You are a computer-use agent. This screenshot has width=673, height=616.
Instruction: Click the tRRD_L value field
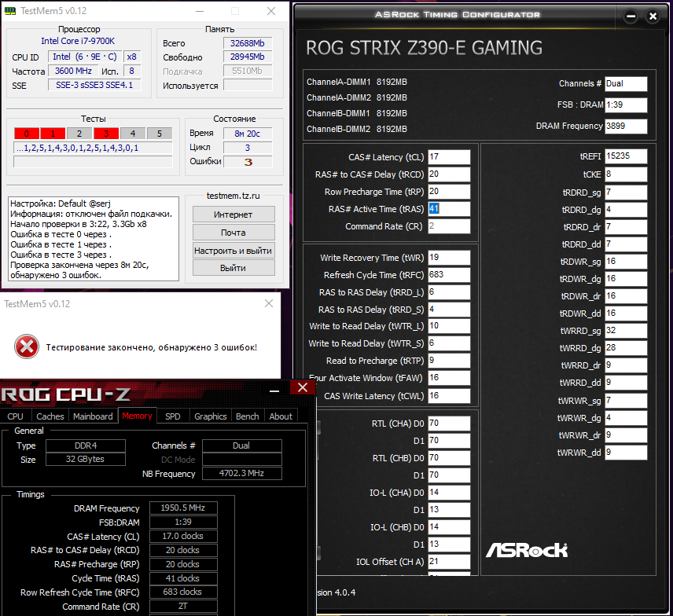[x=449, y=292]
